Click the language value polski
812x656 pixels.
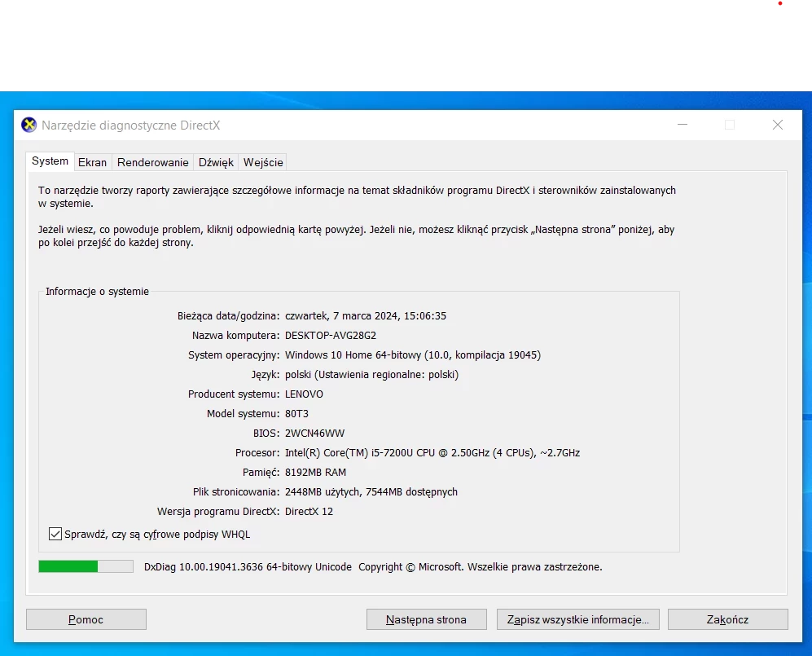click(x=372, y=375)
